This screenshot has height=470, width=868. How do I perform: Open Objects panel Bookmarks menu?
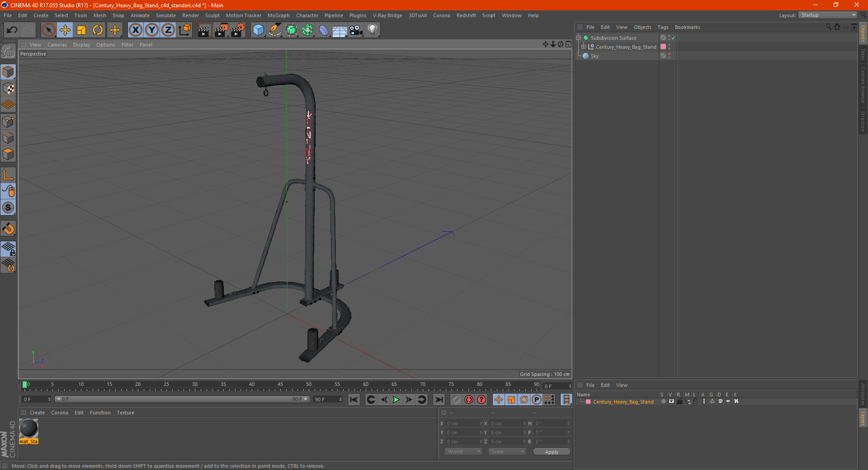(687, 27)
